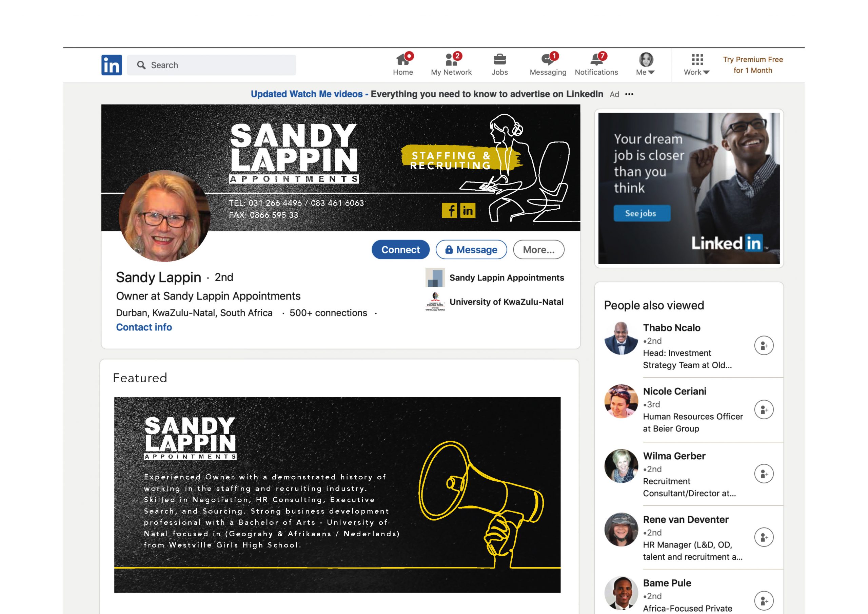This screenshot has width=868, height=614.
Task: Open Nicole Ceriani's profile photo
Action: (621, 401)
